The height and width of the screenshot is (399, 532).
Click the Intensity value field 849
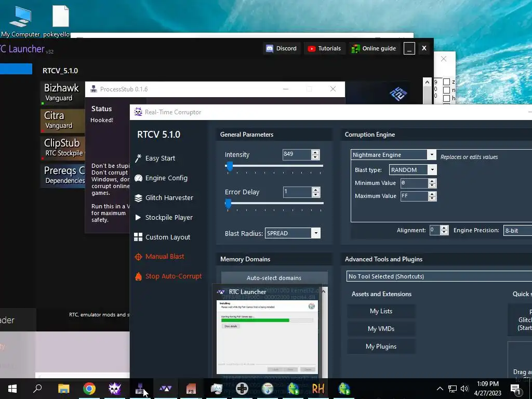[x=297, y=154]
